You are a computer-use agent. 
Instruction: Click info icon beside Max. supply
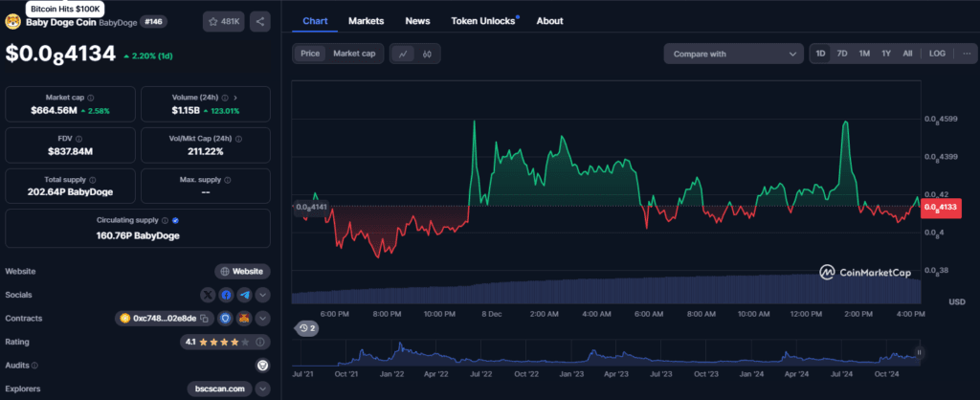pos(228,180)
